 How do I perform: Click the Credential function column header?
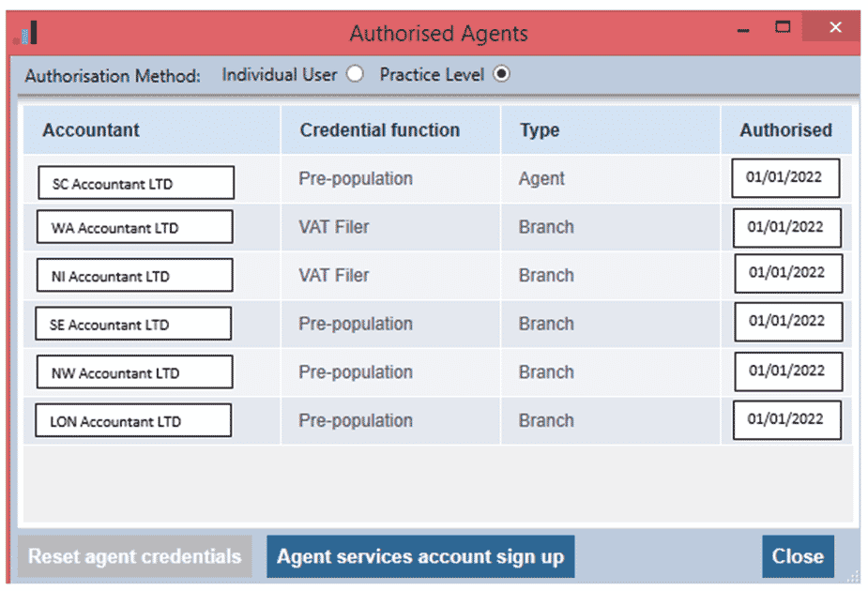(377, 130)
